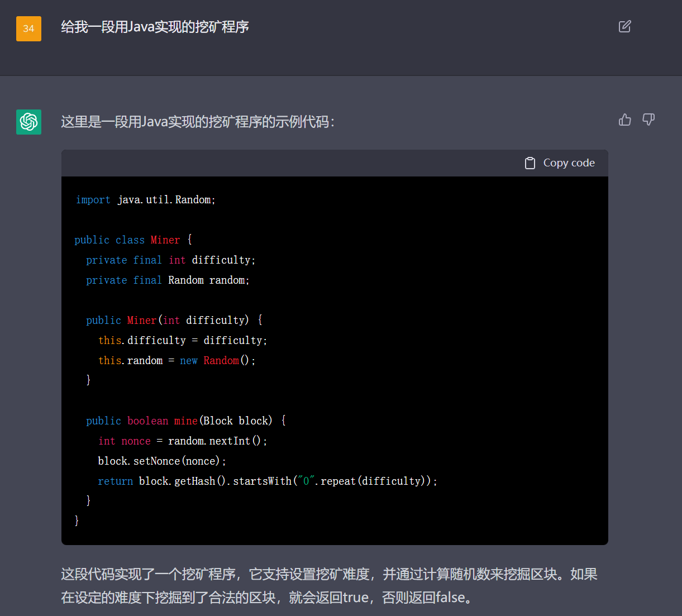Click the public class Miner declaration line
Viewport: 682px width, 616px height.
click(x=133, y=240)
